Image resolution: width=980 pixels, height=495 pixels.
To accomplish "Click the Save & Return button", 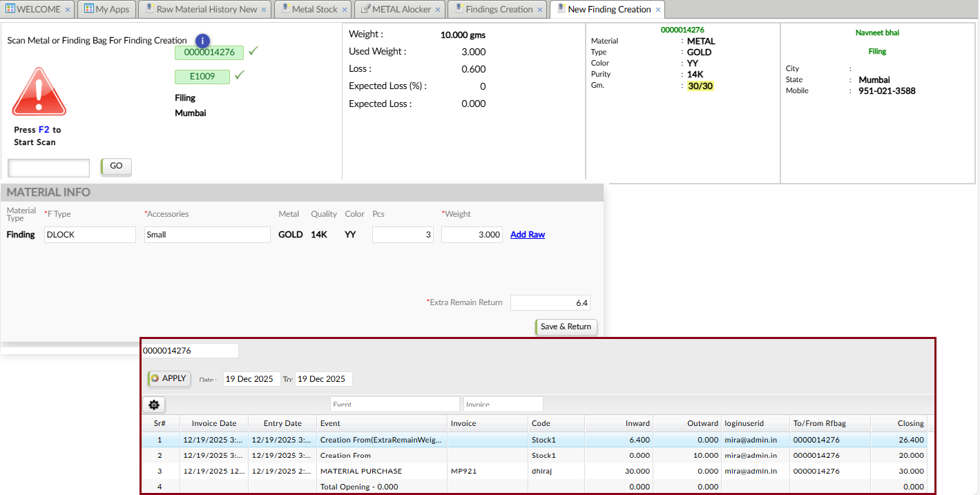I will click(566, 327).
